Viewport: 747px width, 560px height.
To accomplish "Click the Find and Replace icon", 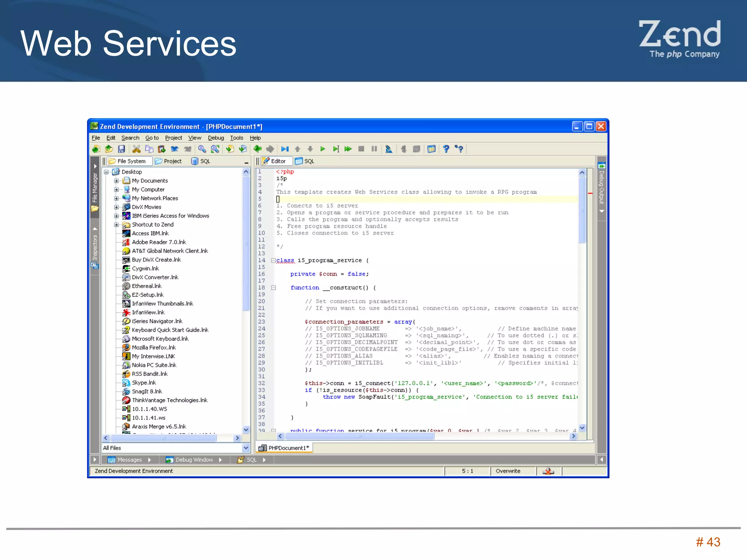I will (x=215, y=149).
